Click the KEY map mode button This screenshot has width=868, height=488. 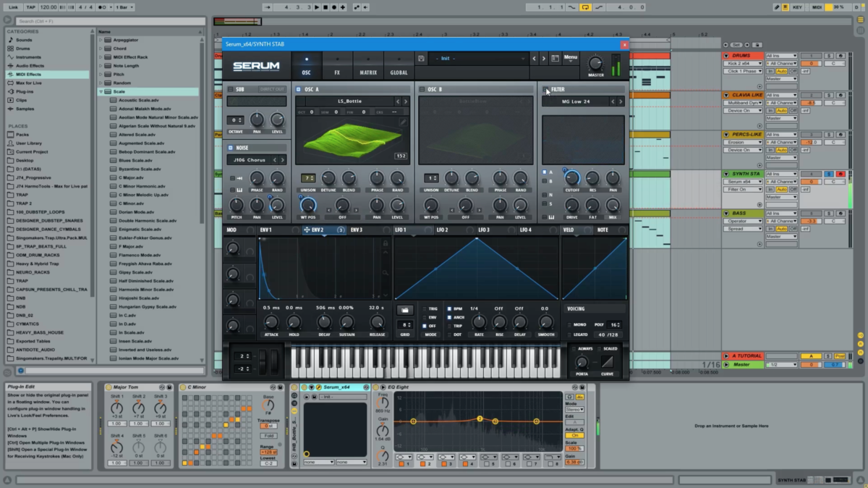point(797,7)
